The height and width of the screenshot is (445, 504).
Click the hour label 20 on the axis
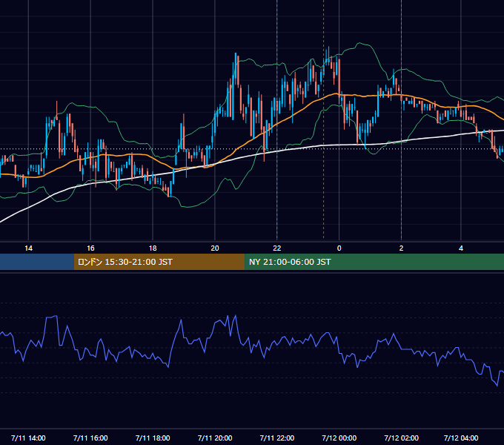215,248
